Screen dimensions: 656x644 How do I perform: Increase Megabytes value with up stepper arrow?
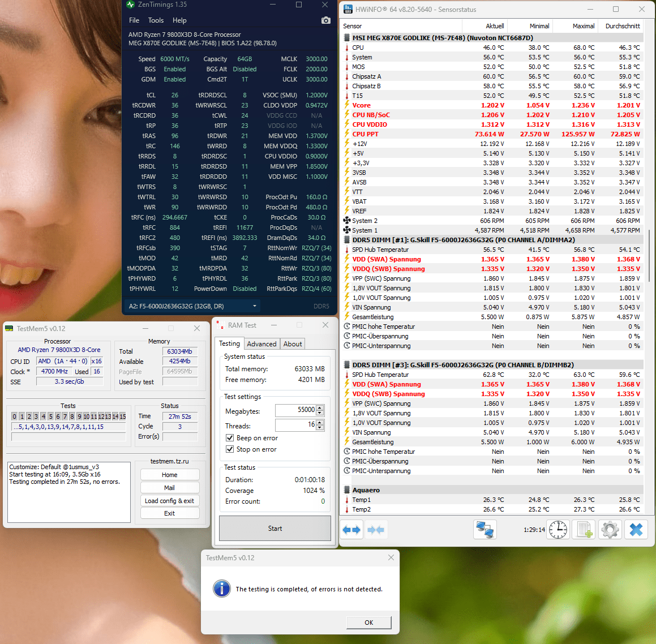(320, 407)
